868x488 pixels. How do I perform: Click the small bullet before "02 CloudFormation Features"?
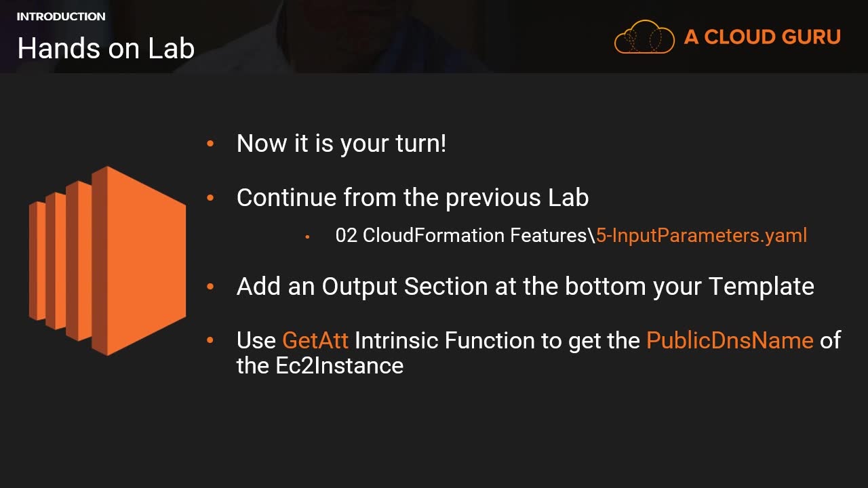point(308,236)
